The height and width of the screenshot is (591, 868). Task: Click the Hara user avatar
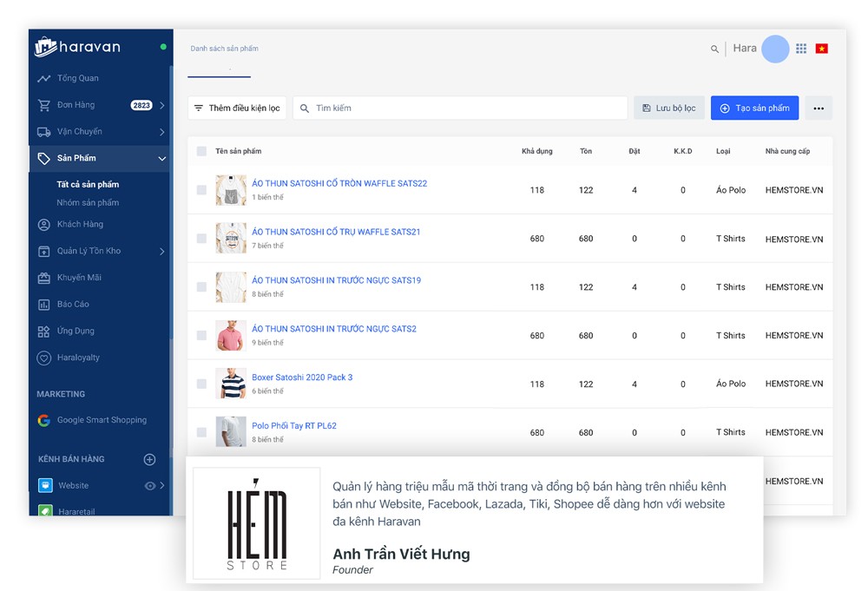click(x=775, y=49)
